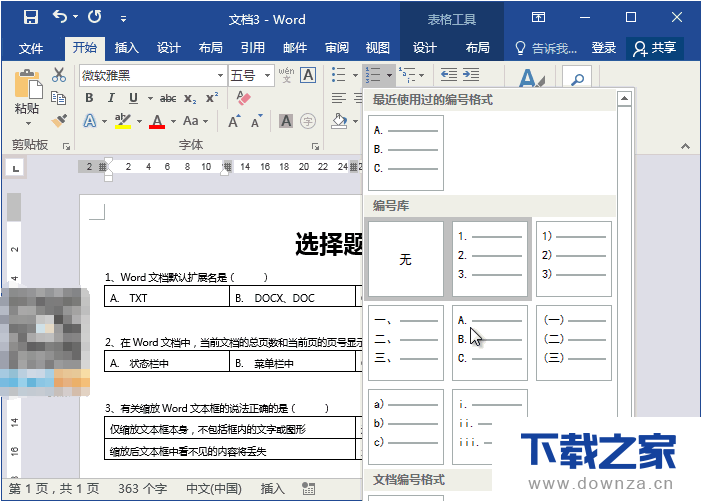
Task: Open the font size dropdown 五号
Action: point(267,75)
